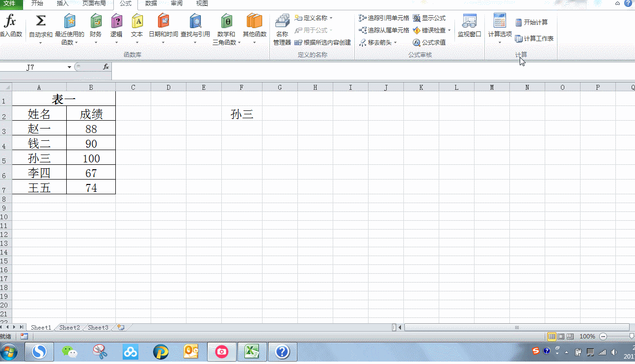The width and height of the screenshot is (635, 364).
Task: Click Remove Arrows (移去箭头)
Action: pos(375,42)
